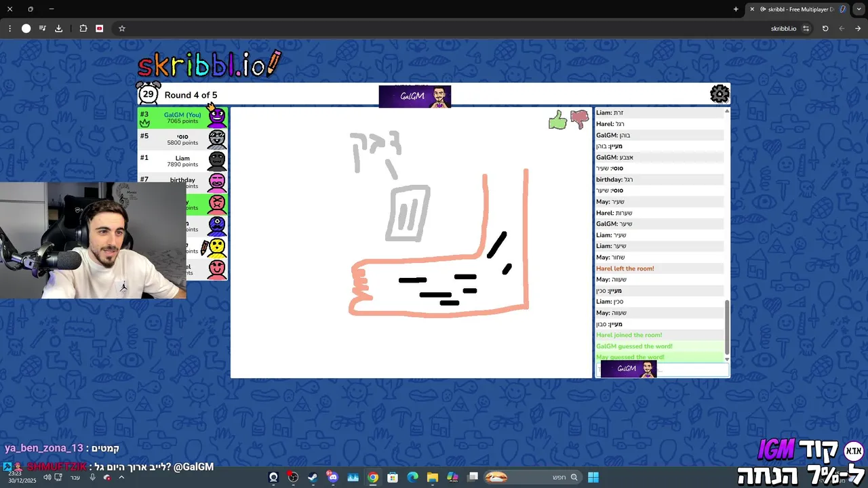Click the thumbs down dislike icon
This screenshot has width=868, height=488.
[x=580, y=120]
